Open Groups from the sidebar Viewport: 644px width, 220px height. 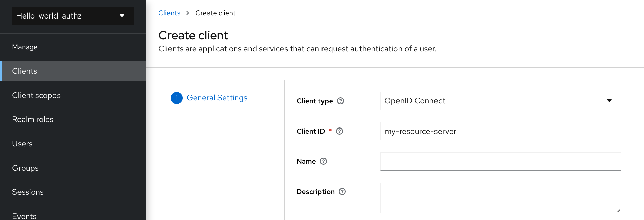[25, 168]
